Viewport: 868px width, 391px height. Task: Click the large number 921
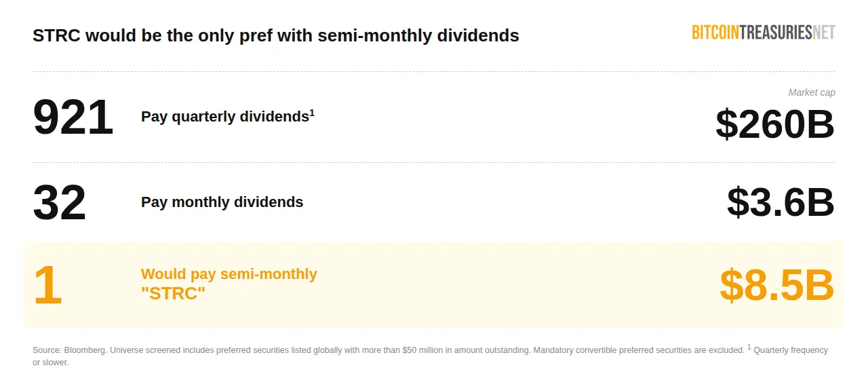(73, 117)
